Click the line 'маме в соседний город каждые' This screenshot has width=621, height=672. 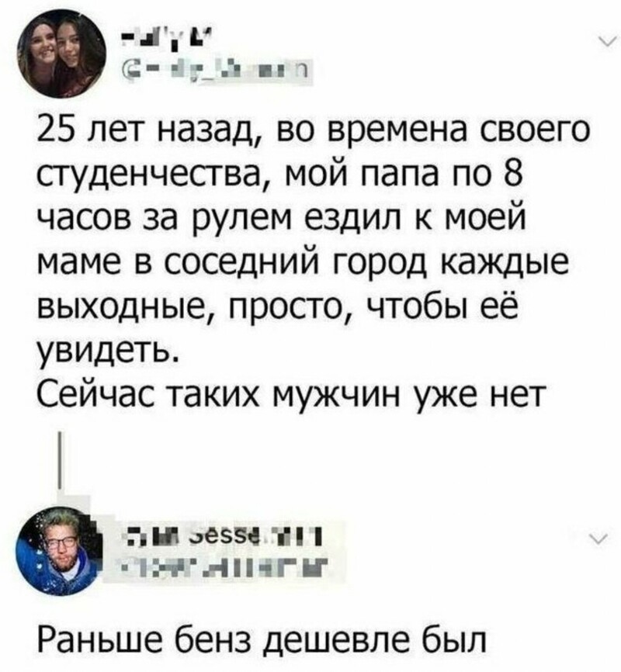tap(304, 260)
